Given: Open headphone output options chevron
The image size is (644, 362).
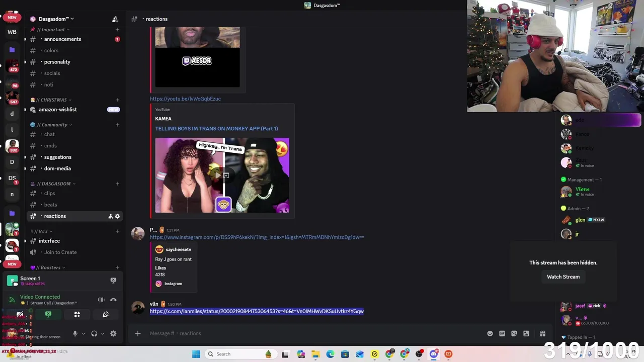Looking at the screenshot, I should point(103,333).
